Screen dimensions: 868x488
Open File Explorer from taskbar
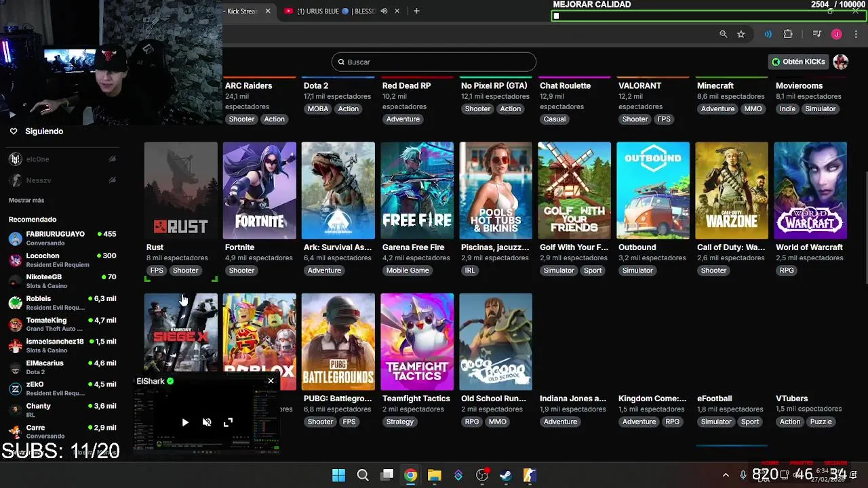pyautogui.click(x=434, y=475)
